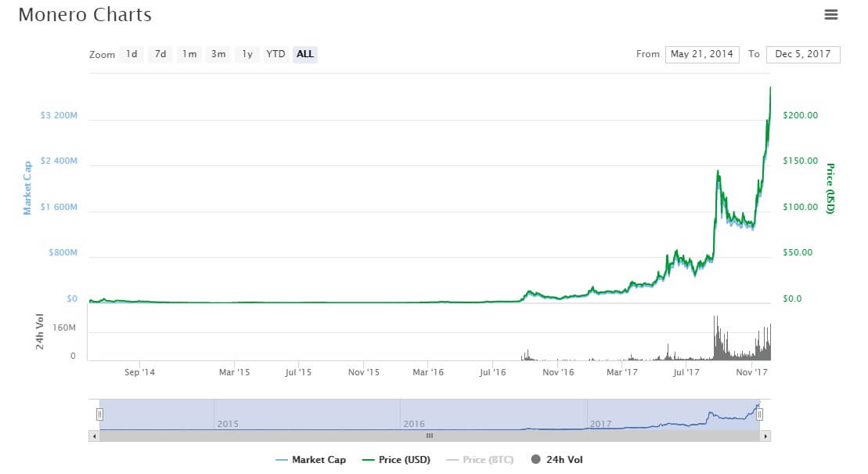The image size is (868, 474).
Task: Click the Sep '14 x-axis label
Action: pos(139,372)
